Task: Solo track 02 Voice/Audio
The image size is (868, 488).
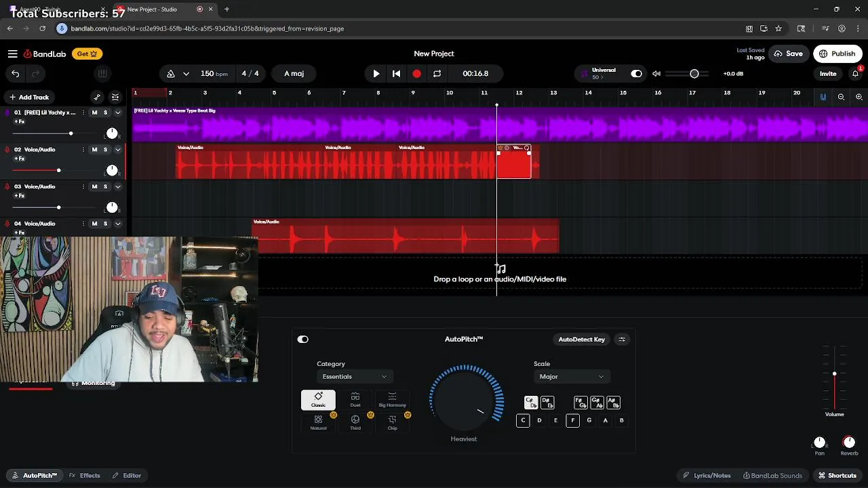Action: click(105, 150)
